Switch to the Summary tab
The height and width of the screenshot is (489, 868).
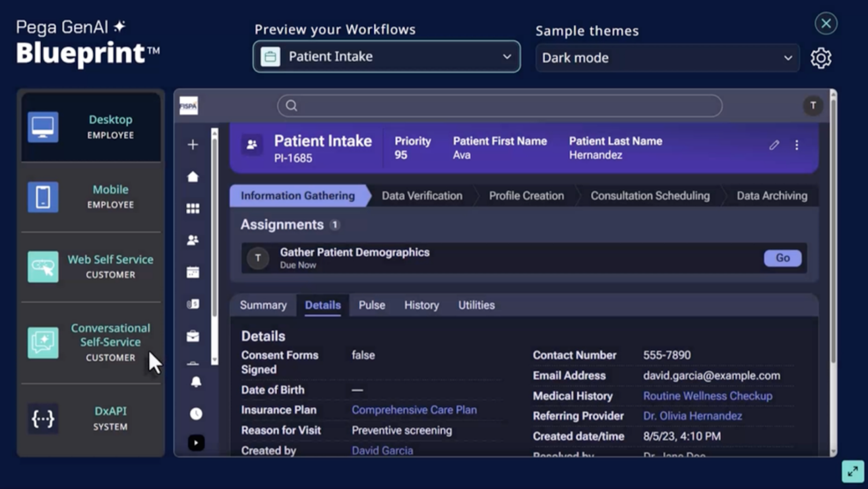tap(263, 305)
